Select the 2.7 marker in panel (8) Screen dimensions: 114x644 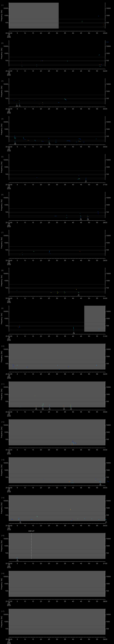pyautogui.click(x=79, y=295)
